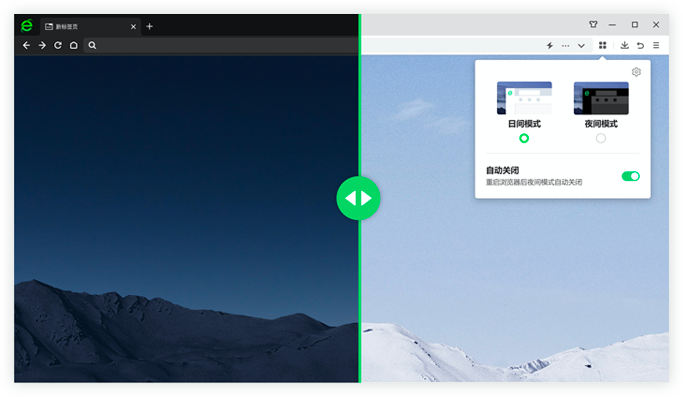Click the green comparison slider handle
Screen dimensions: 683x397
coord(358,198)
